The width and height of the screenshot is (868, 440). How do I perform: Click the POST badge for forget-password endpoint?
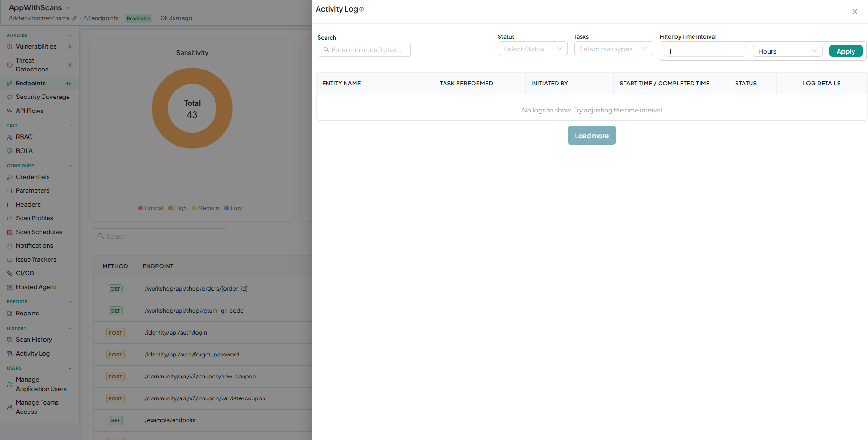click(115, 355)
